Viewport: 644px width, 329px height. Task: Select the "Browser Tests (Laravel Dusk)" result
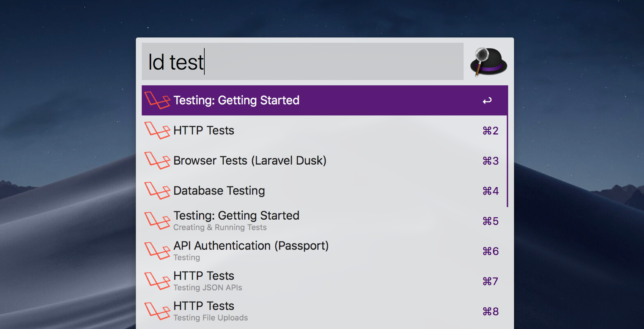pyautogui.click(x=250, y=161)
